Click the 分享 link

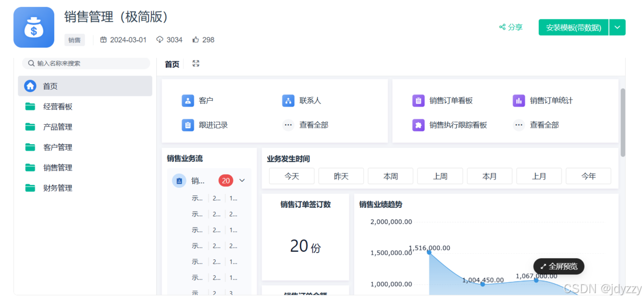pyautogui.click(x=511, y=27)
